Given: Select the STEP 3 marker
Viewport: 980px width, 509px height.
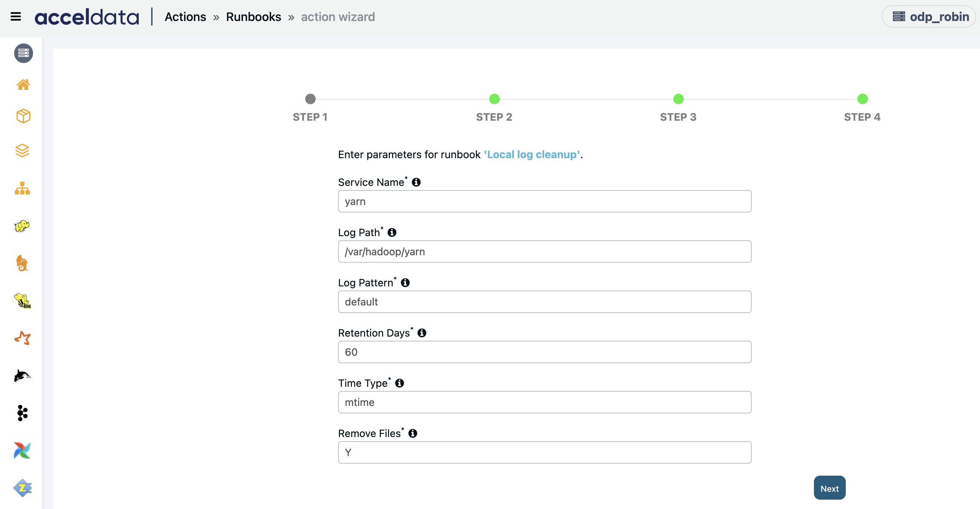Looking at the screenshot, I should pos(678,99).
